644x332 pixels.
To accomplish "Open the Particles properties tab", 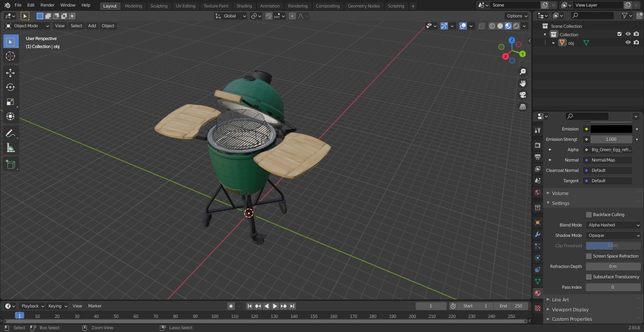I will [x=537, y=246].
